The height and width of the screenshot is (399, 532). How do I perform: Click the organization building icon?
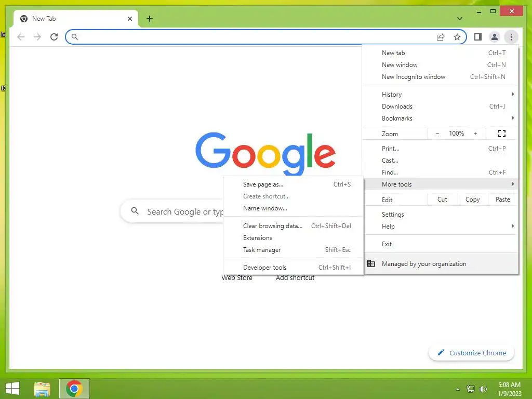371,263
